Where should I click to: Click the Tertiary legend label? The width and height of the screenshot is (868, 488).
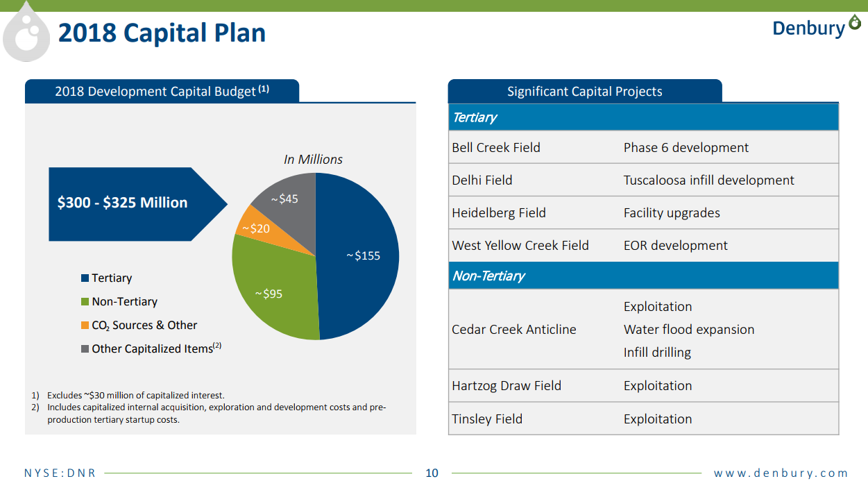pos(112,278)
